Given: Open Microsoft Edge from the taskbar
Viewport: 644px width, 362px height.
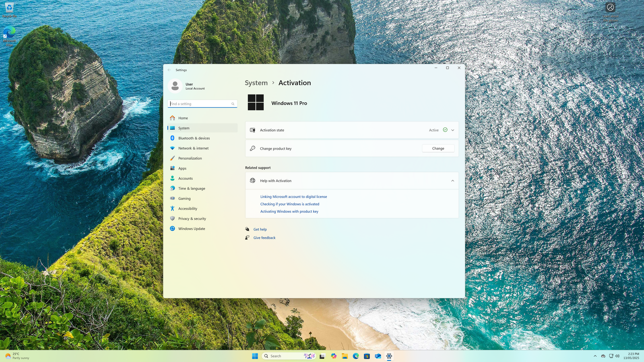Looking at the screenshot, I should click(356, 356).
